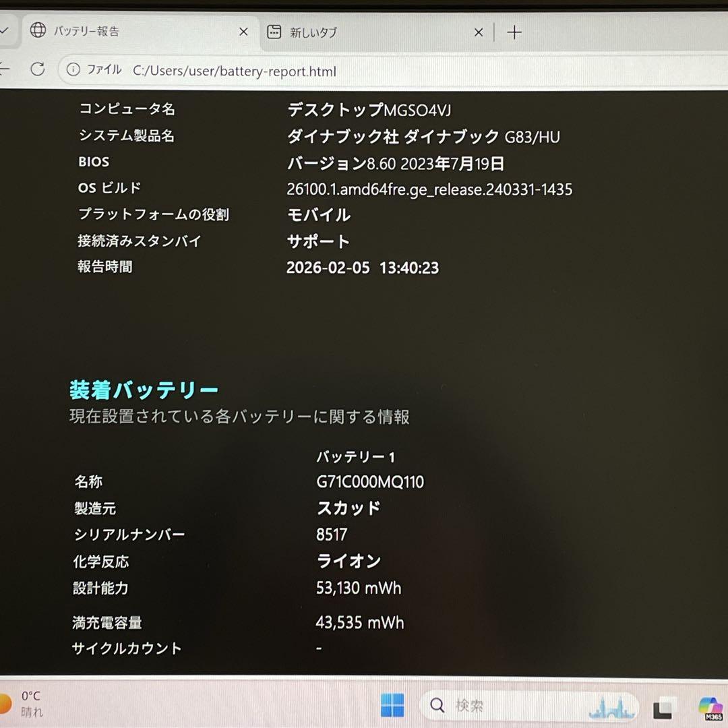Open a new browser tab with the plus button
728x728 pixels.
515,31
